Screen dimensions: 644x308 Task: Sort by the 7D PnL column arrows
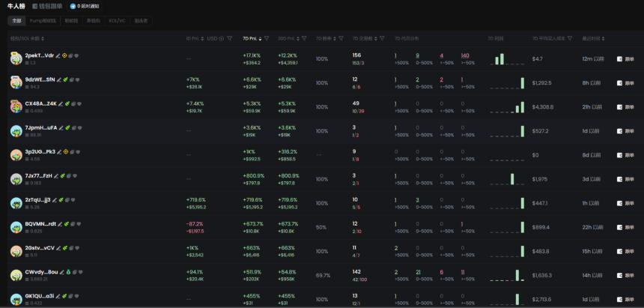pyautogui.click(x=260, y=39)
